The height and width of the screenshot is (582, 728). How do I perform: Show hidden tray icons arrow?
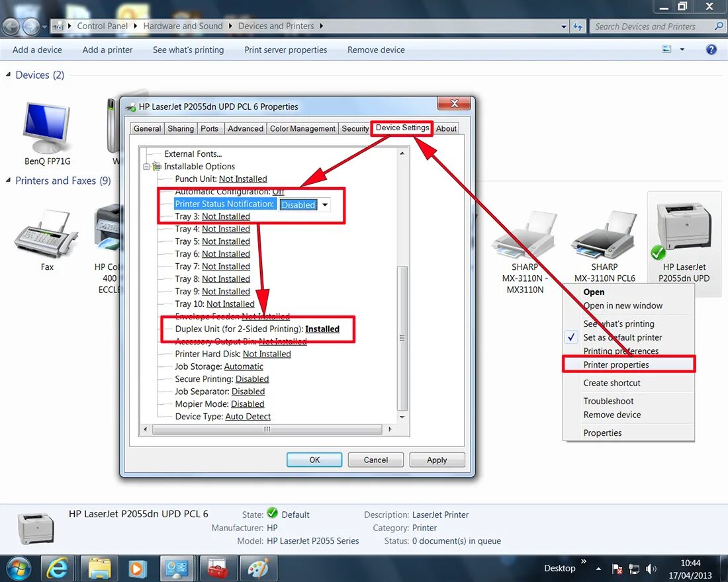pos(599,569)
